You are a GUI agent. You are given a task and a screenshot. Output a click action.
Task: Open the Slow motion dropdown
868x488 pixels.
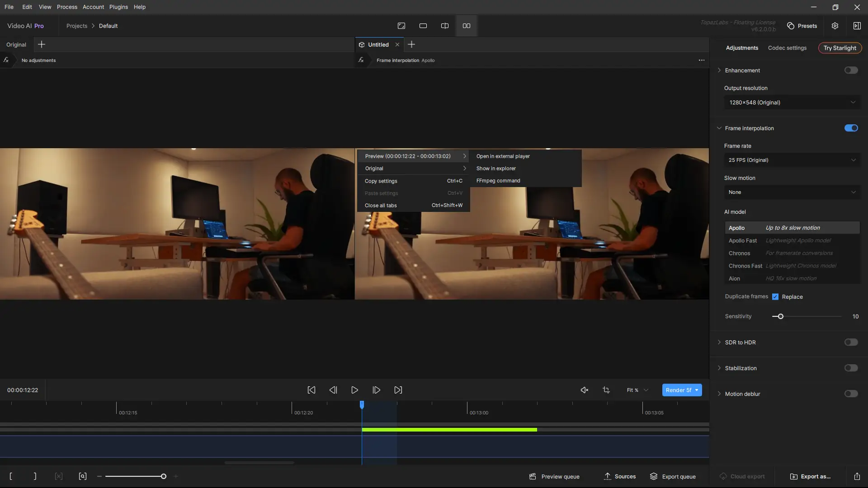[x=792, y=192]
